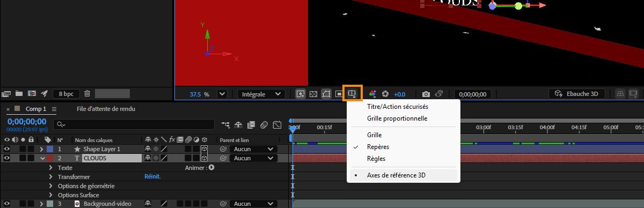Click parent pick whip for Shape Layer 1

[x=223, y=149]
